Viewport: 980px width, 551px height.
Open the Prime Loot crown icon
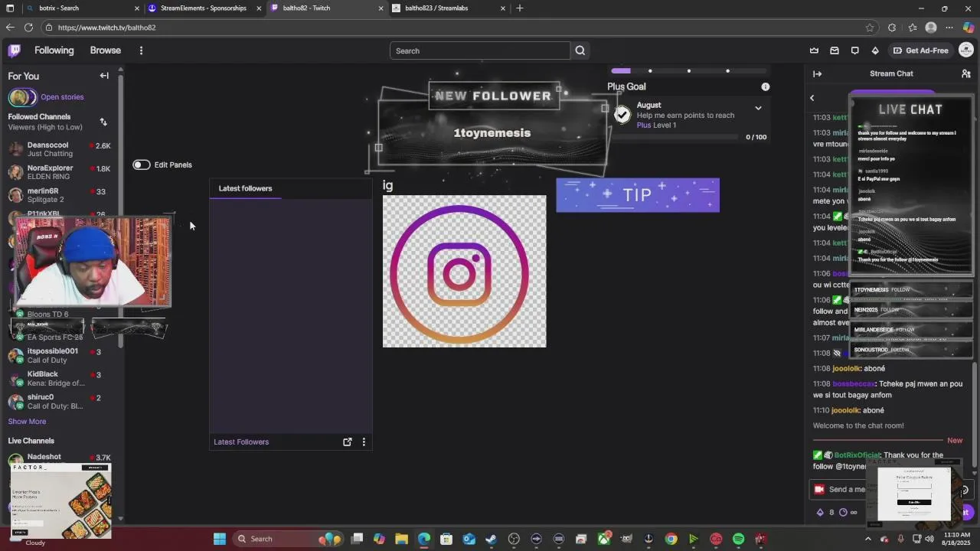coord(814,51)
